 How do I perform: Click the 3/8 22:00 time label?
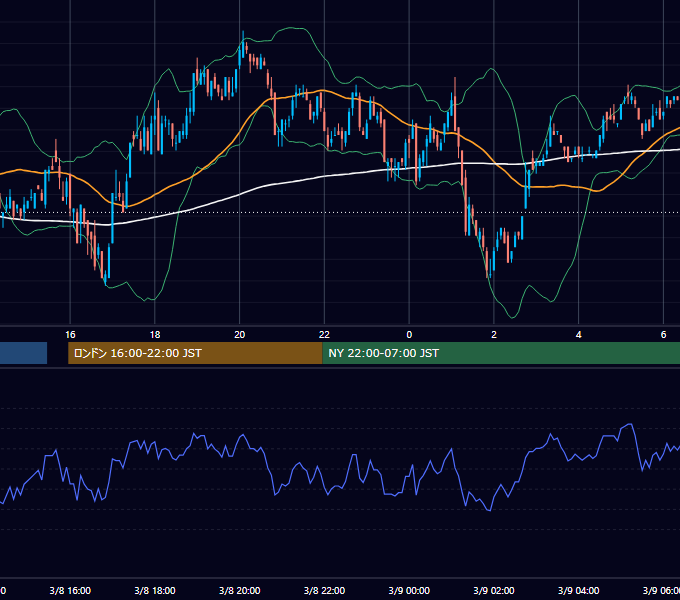324,590
